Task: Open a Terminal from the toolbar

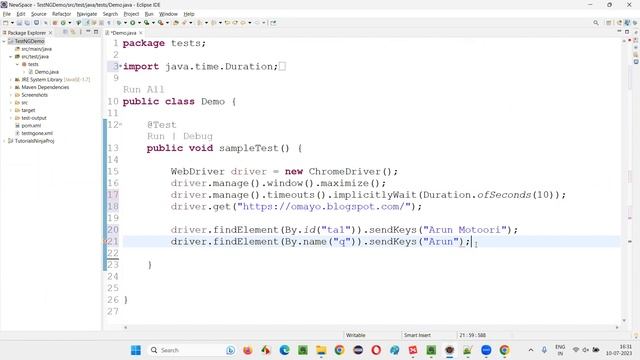Action: (x=36, y=23)
